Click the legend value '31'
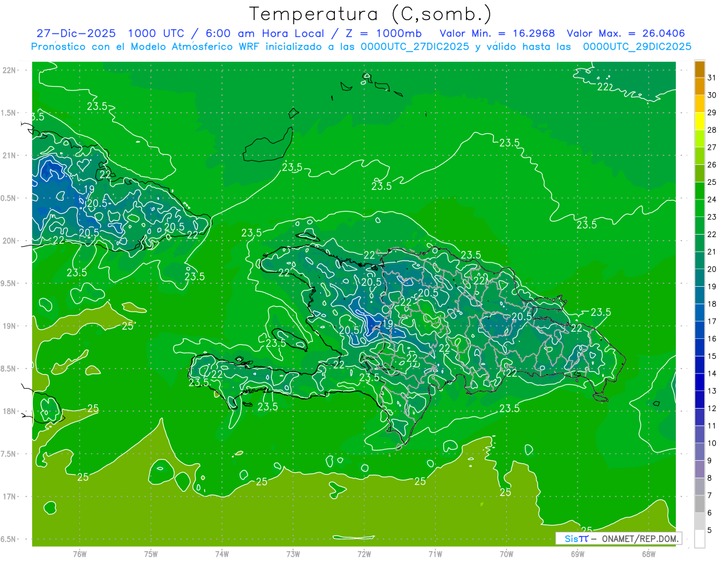728x562 pixels. point(712,78)
